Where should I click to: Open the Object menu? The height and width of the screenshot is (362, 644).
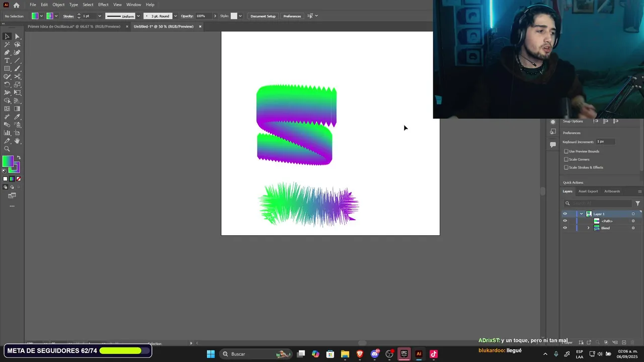pyautogui.click(x=58, y=5)
